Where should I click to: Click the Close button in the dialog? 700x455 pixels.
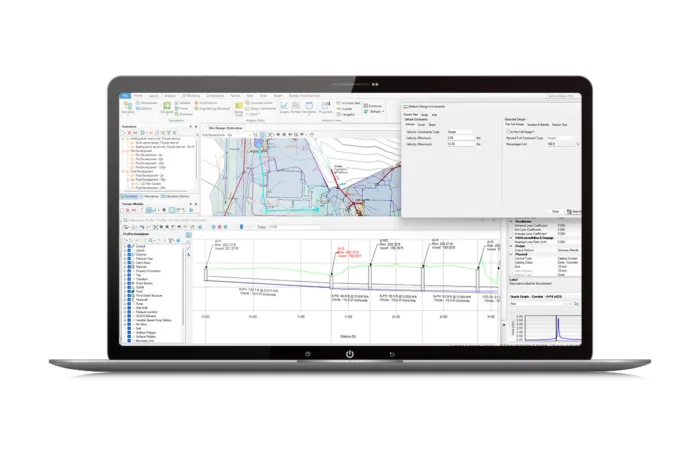point(556,211)
